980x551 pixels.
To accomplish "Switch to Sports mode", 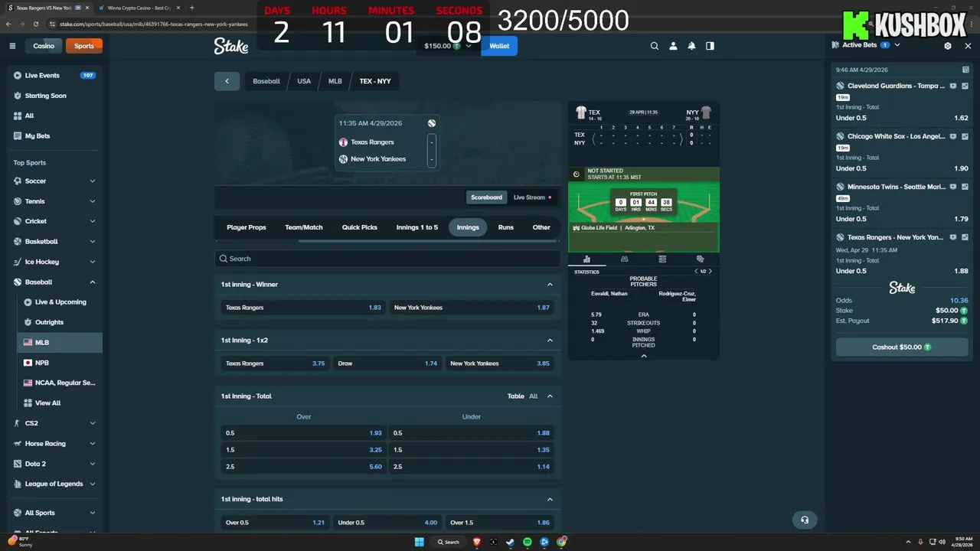I will pyautogui.click(x=84, y=46).
